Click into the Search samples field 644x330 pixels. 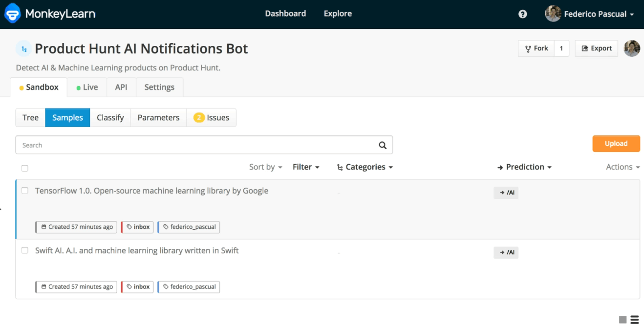click(x=195, y=145)
